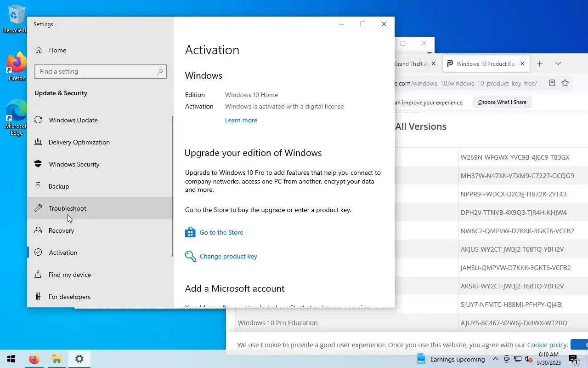
Task: Click Firefox icon in the taskbar
Action: (34, 359)
